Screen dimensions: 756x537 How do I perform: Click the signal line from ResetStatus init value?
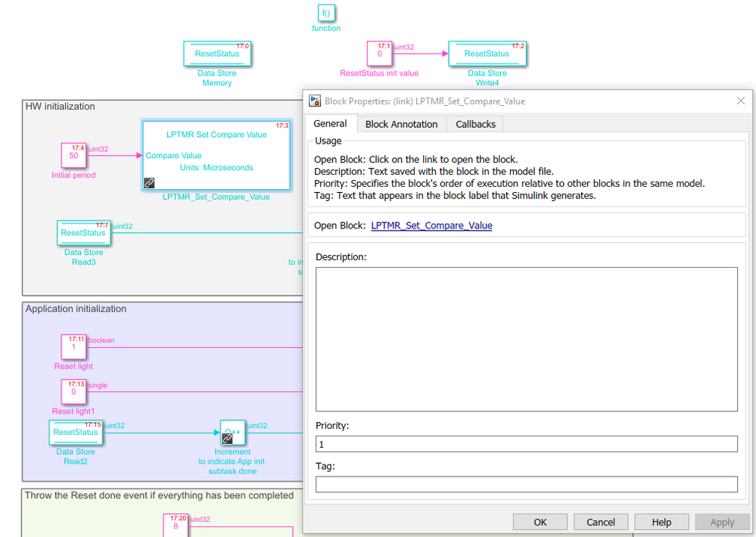pos(420,54)
